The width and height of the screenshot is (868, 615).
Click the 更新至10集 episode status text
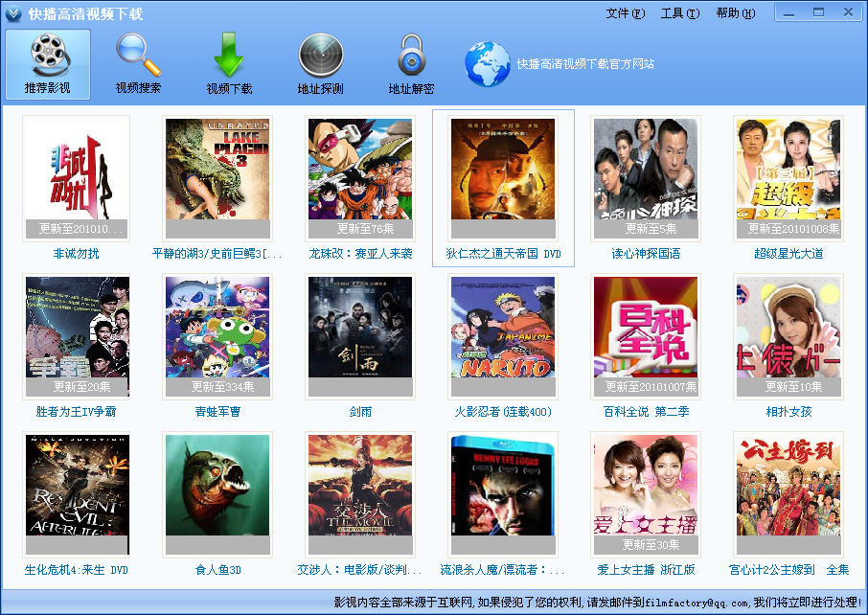click(x=793, y=386)
